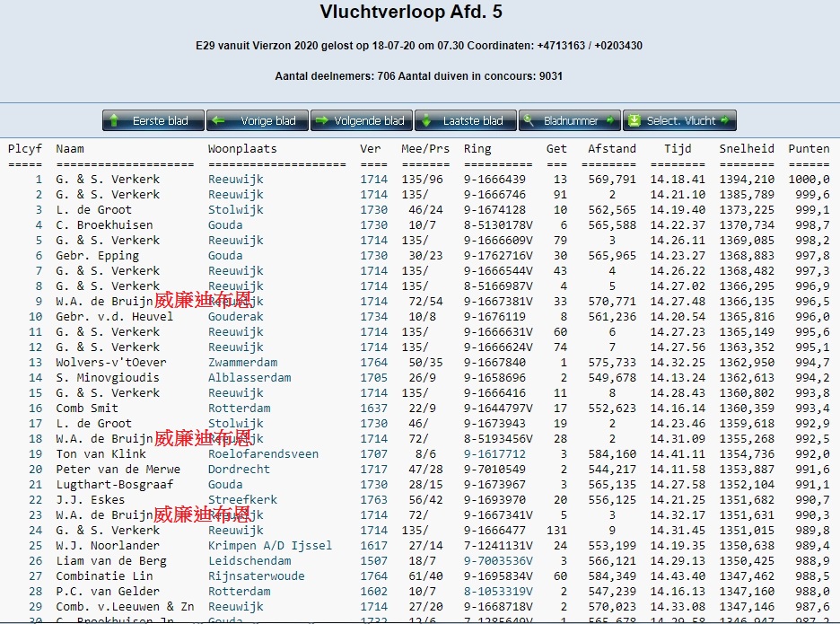Click name S. Minovgioudis
The image size is (840, 624).
[x=107, y=377]
